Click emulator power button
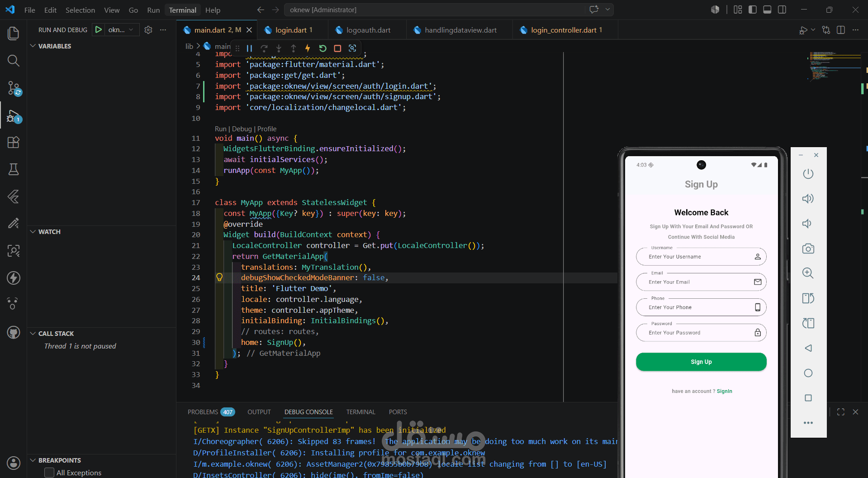 (808, 174)
